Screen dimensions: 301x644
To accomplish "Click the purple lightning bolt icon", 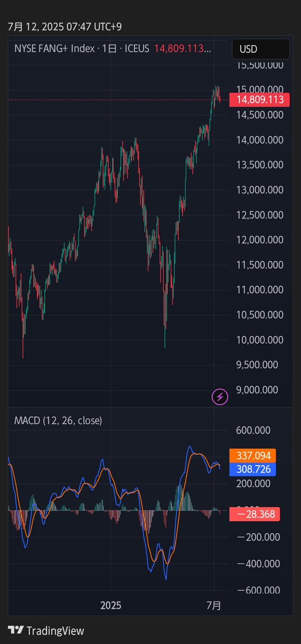I will pos(220,397).
